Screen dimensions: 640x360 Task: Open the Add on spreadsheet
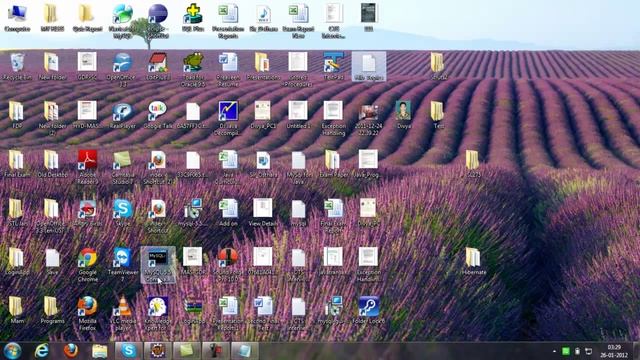tap(228, 213)
